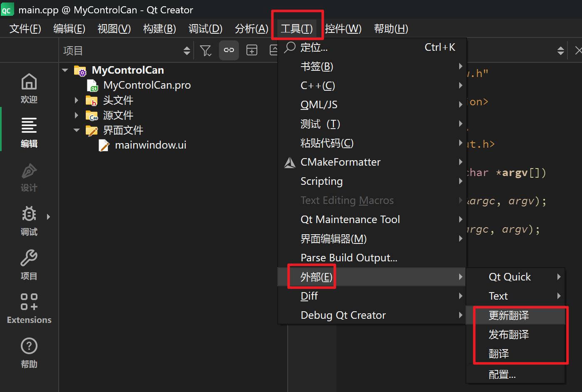Open the 测试(T) submenu
Screen dimensions: 582x392
tap(372, 124)
